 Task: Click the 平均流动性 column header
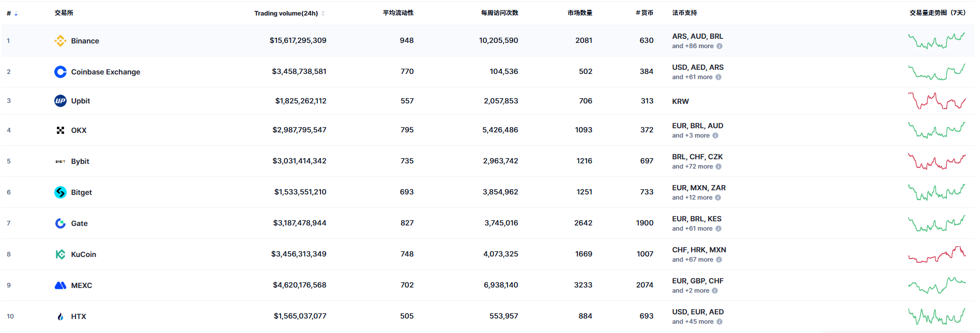coord(398,13)
